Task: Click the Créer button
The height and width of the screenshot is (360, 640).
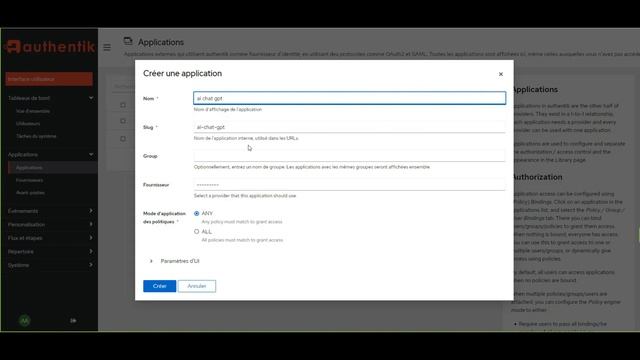Action: tap(160, 286)
